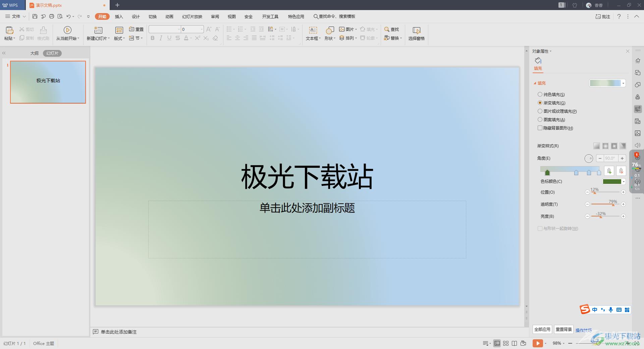The width and height of the screenshot is (644, 349).
Task: Open the 开发工具 ribbon tab
Action: tap(270, 16)
